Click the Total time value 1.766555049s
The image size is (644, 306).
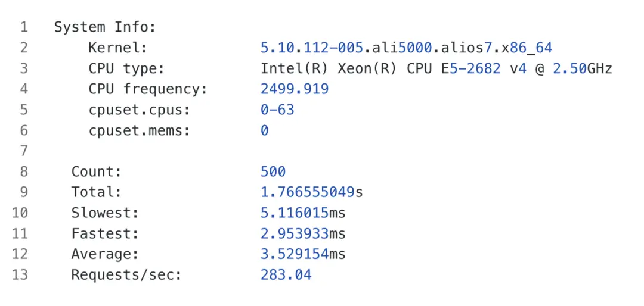[312, 192]
